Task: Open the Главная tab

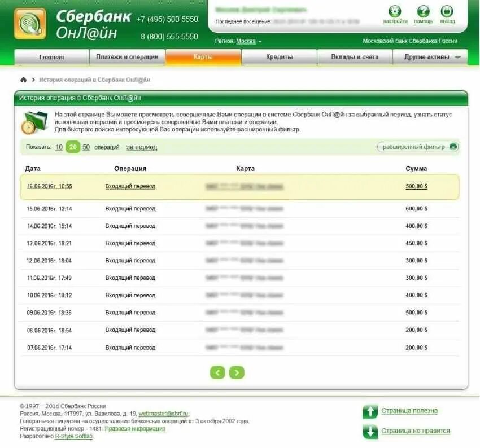Action: coord(51,57)
